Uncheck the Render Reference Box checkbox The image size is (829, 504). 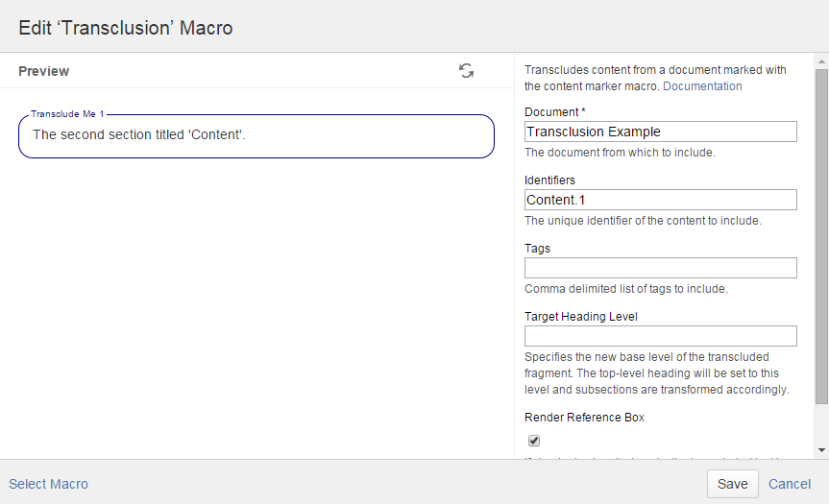click(534, 441)
